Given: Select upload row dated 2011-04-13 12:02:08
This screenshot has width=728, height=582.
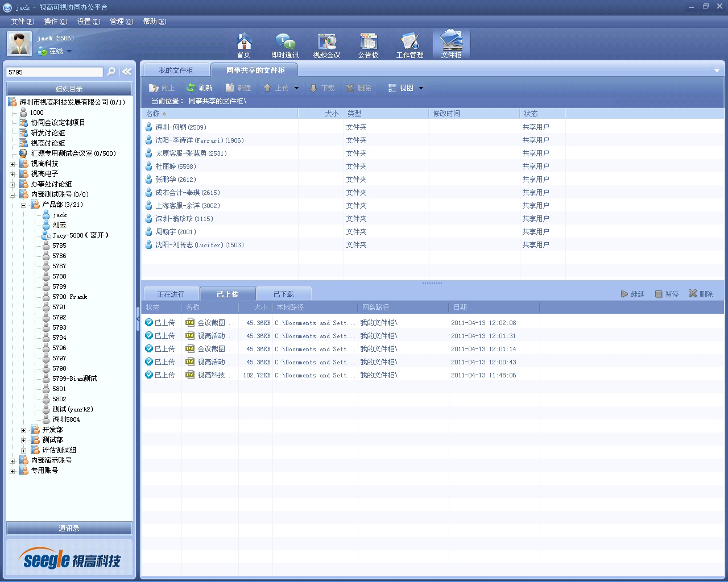Looking at the screenshot, I should (x=432, y=323).
